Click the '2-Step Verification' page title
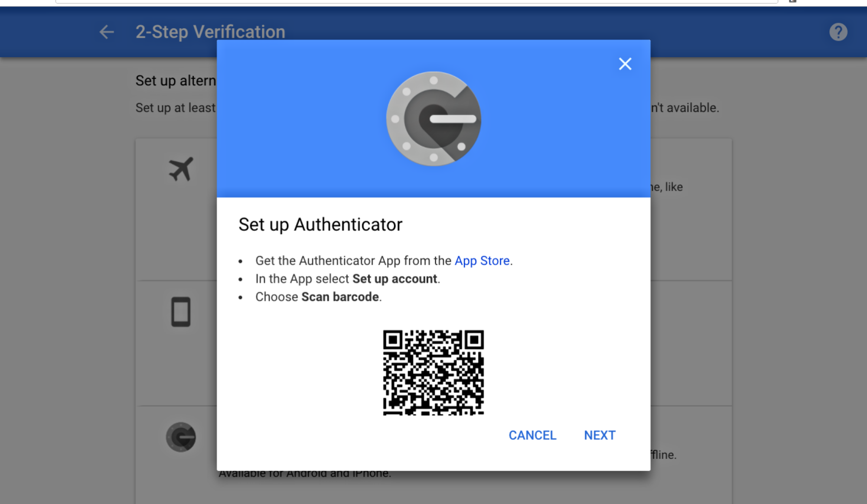This screenshot has height=504, width=867. pyautogui.click(x=210, y=32)
